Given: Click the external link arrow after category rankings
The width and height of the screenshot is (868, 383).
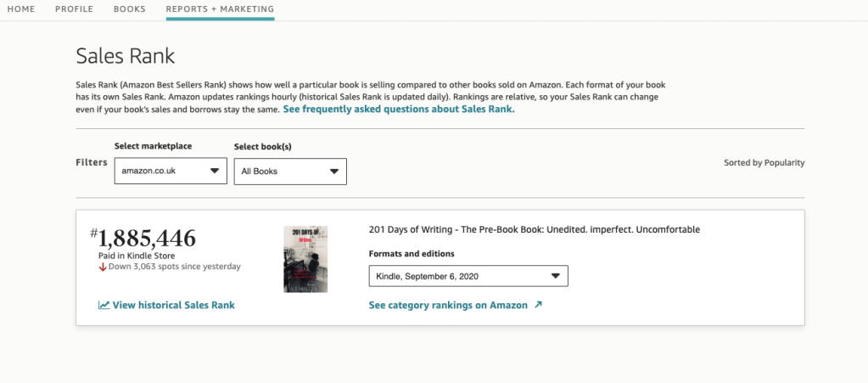Looking at the screenshot, I should coord(538,305).
